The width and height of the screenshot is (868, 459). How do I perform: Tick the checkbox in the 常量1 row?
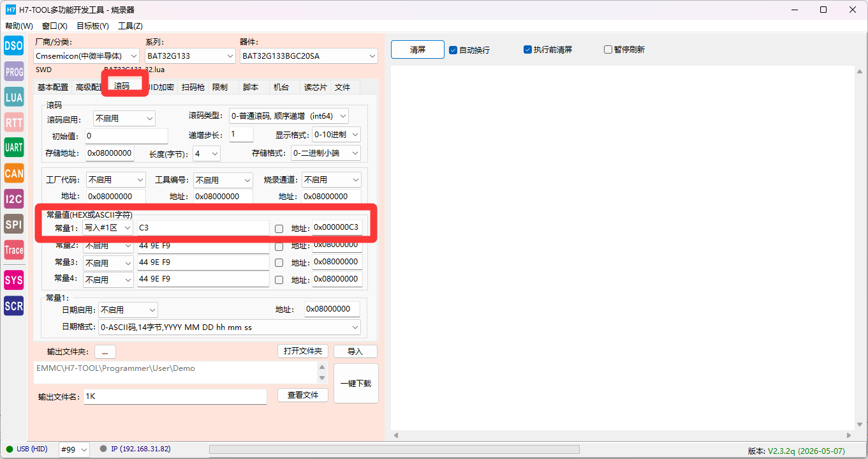tap(279, 229)
